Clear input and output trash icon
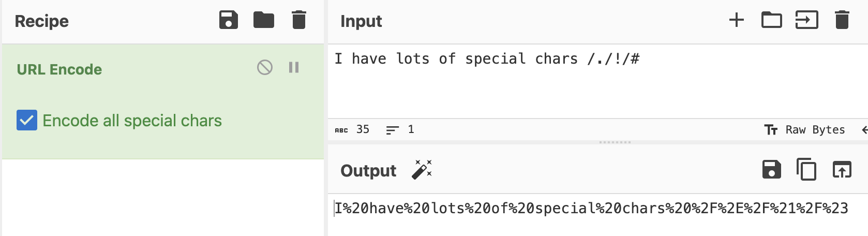This screenshot has height=236, width=868. pyautogui.click(x=842, y=20)
